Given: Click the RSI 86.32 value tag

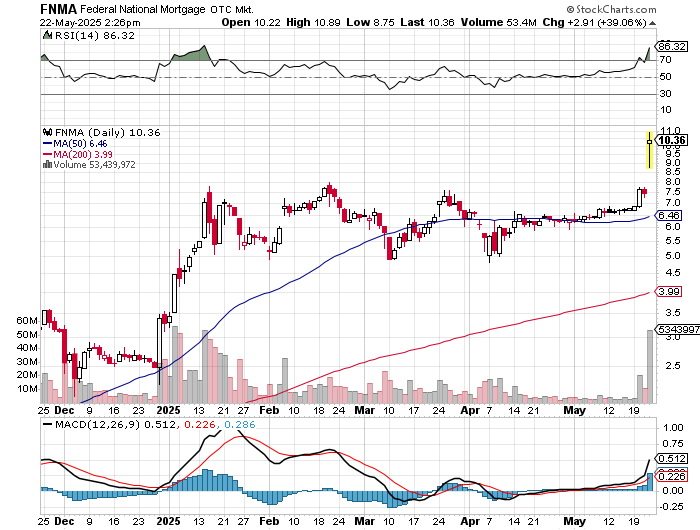Looking at the screenshot, I should tap(672, 46).
